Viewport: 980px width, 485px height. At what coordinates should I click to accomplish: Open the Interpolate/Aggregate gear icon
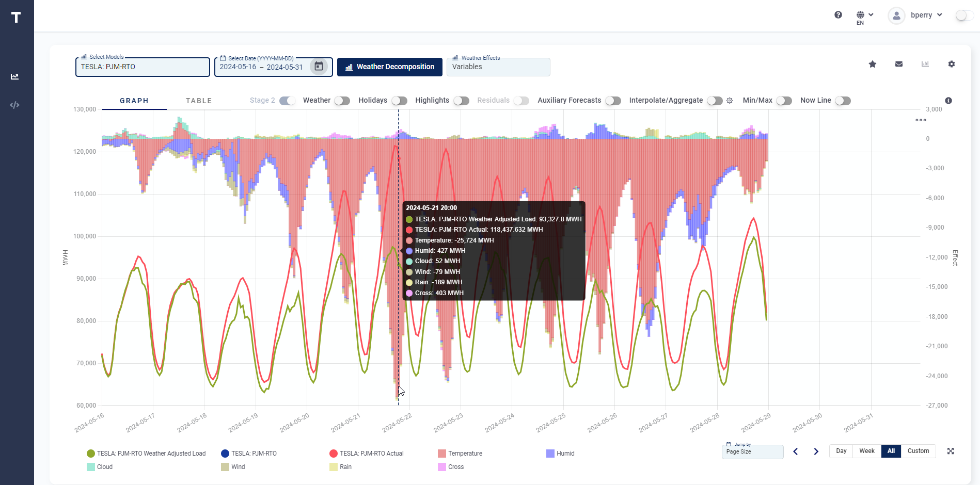point(730,101)
